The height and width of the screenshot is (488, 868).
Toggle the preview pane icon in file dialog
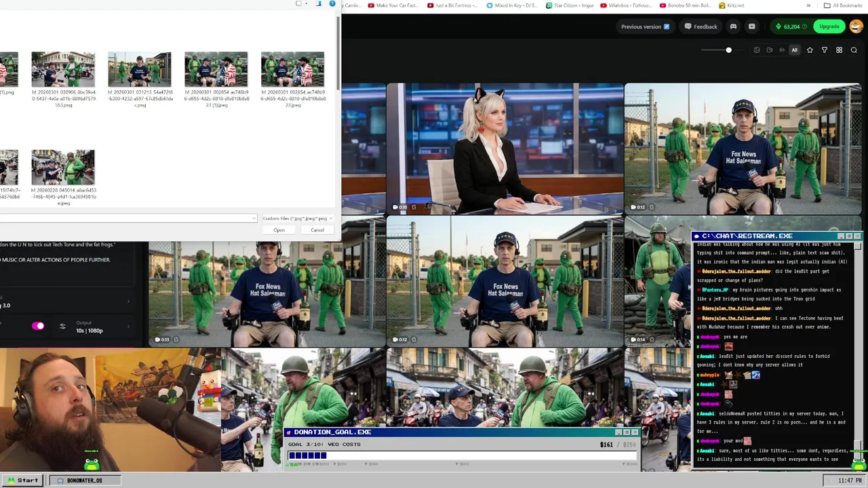[x=319, y=4]
